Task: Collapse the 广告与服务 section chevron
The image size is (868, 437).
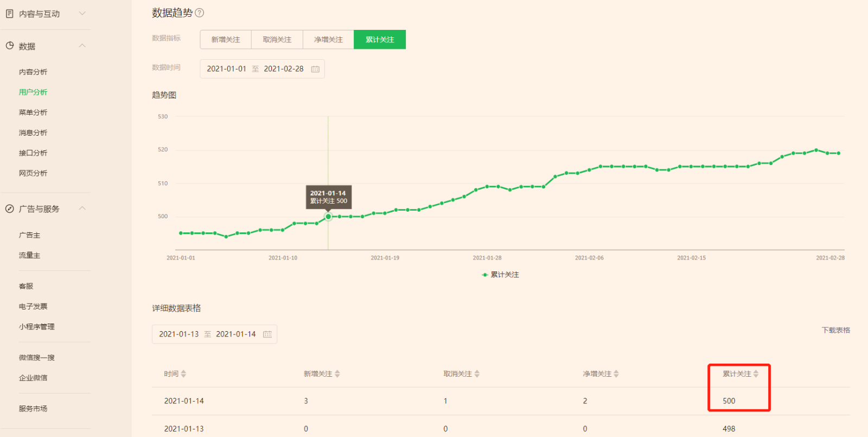Action: coord(82,208)
